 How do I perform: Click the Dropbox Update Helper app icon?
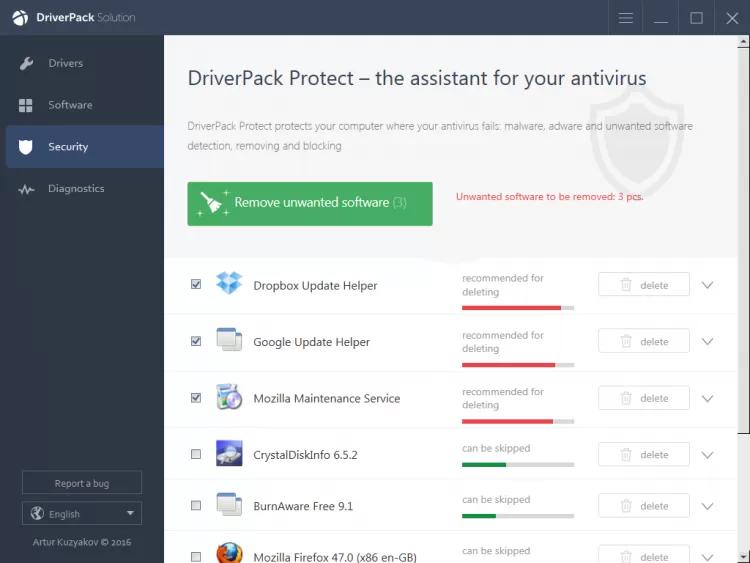229,283
